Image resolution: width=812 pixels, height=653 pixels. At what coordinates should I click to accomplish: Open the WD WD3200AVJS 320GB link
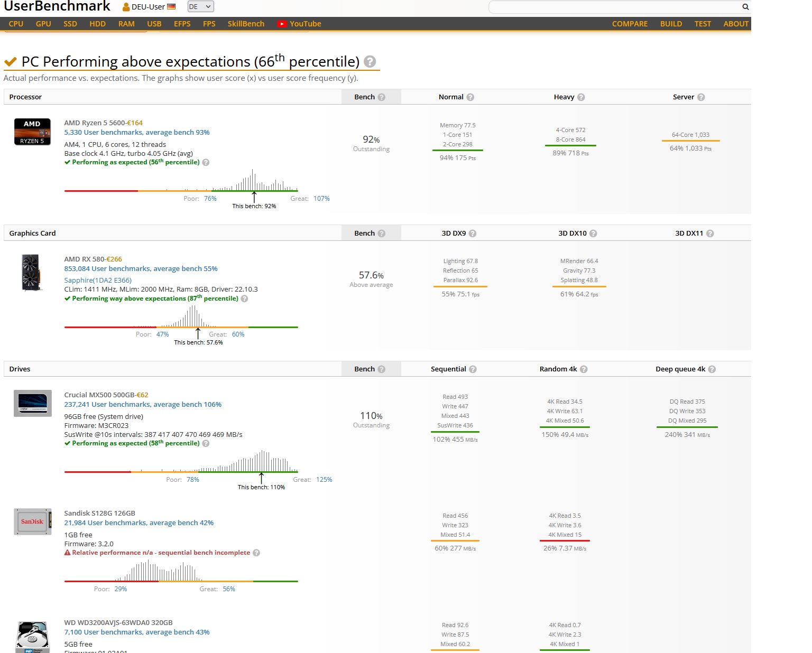[x=118, y=623]
